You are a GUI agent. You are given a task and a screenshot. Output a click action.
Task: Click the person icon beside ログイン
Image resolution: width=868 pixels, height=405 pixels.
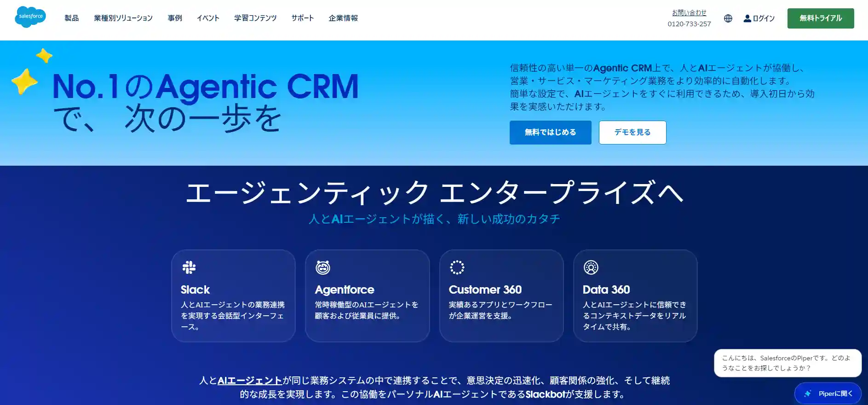tap(747, 18)
